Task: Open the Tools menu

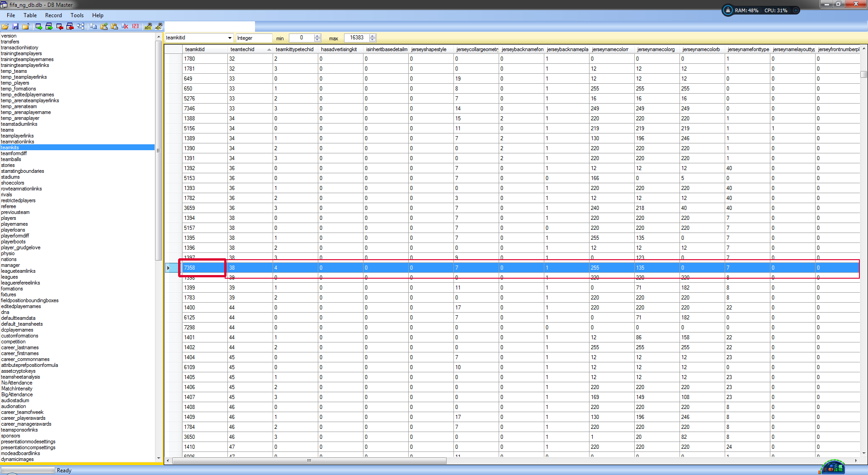Action: click(x=77, y=15)
